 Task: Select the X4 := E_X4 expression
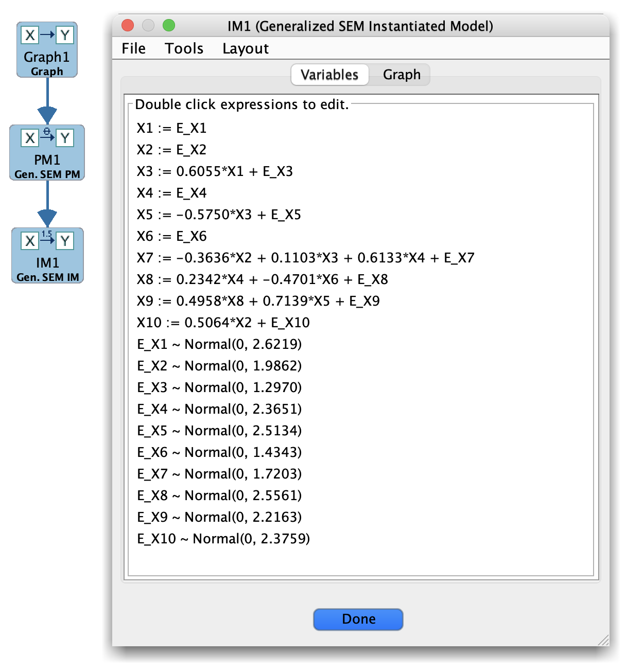coord(171,193)
